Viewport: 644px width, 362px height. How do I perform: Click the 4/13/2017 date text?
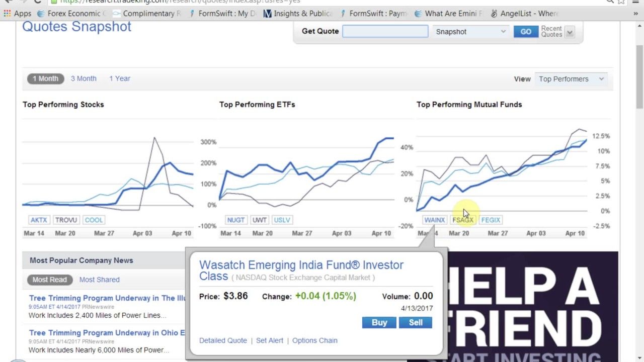[x=417, y=308]
